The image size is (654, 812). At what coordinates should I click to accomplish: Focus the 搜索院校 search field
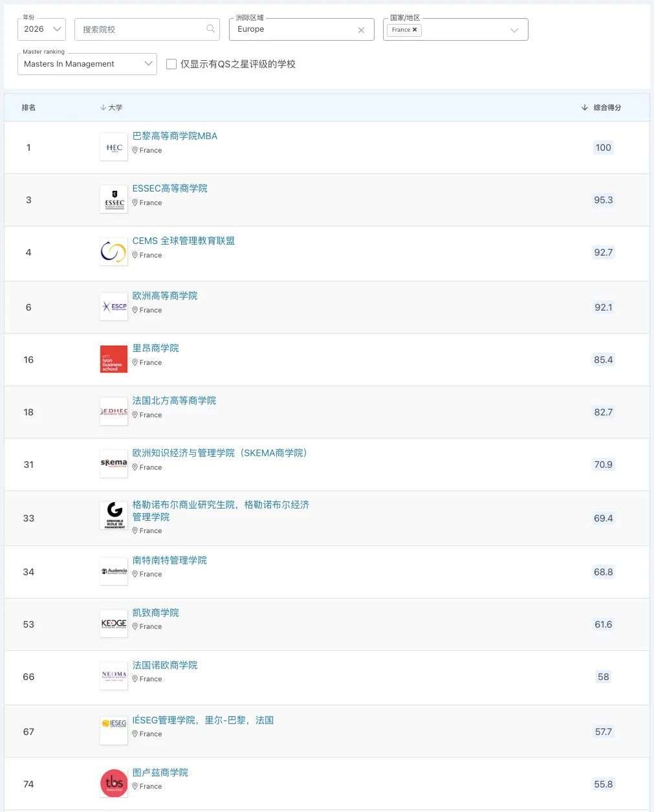(x=141, y=29)
